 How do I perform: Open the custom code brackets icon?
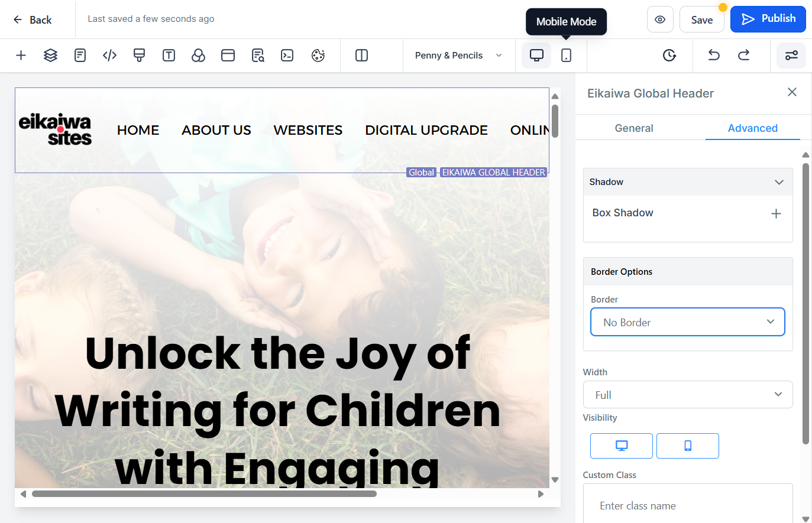pyautogui.click(x=109, y=56)
